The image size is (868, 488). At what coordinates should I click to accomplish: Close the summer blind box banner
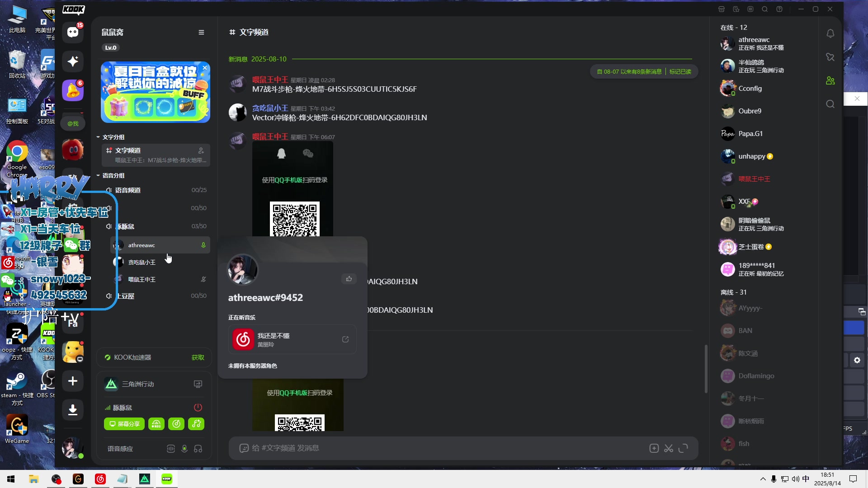(205, 68)
